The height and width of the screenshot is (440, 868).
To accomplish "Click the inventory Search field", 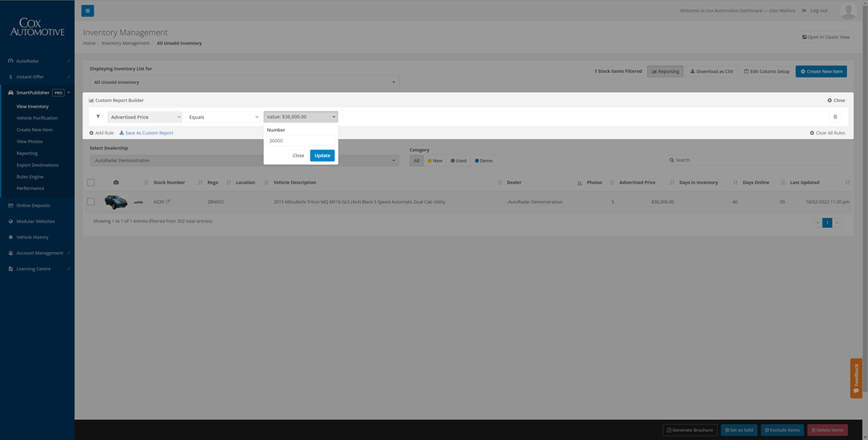I will pyautogui.click(x=756, y=160).
